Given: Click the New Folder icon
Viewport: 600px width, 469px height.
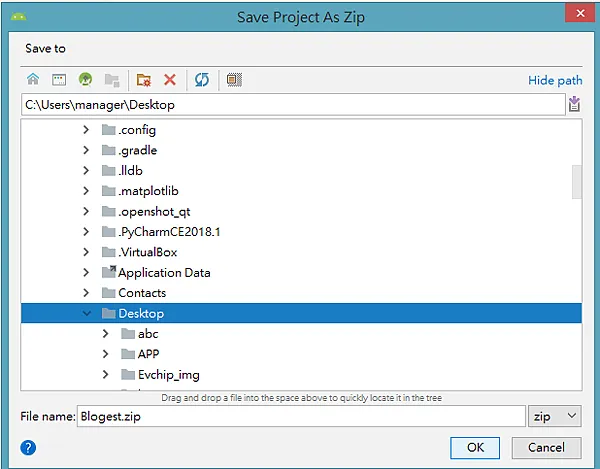Looking at the screenshot, I should pos(144,79).
